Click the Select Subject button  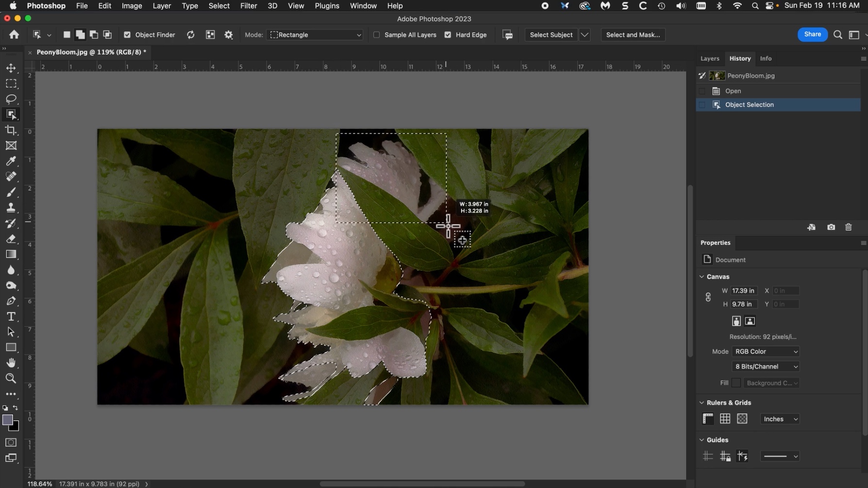[x=551, y=35]
